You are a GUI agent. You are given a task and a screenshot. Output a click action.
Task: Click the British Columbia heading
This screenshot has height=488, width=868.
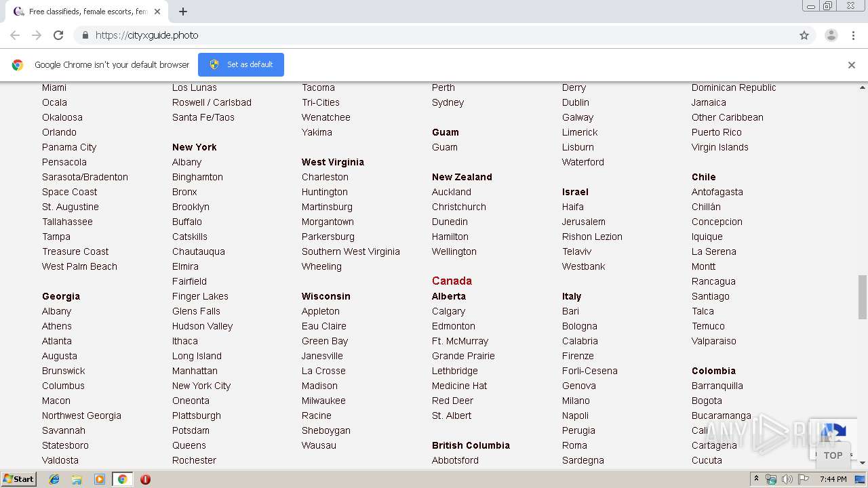click(x=471, y=445)
